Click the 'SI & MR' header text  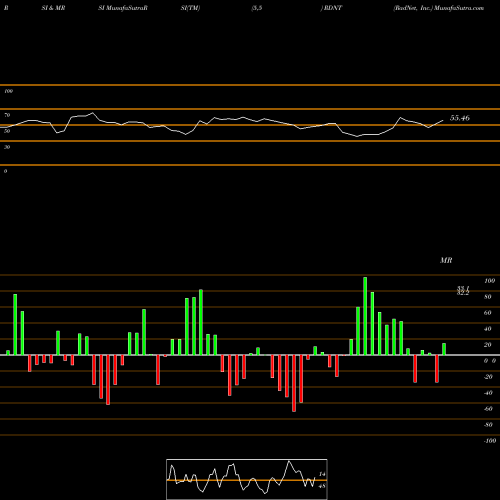coord(53,8)
